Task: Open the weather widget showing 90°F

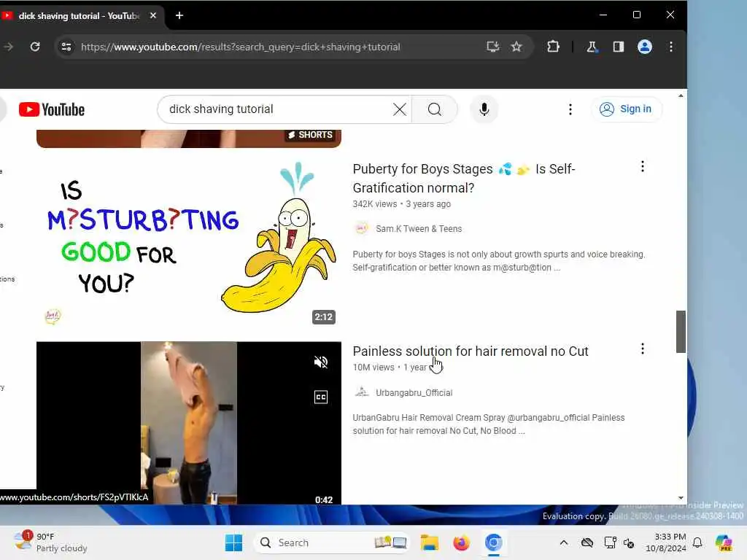Action: [x=50, y=542]
